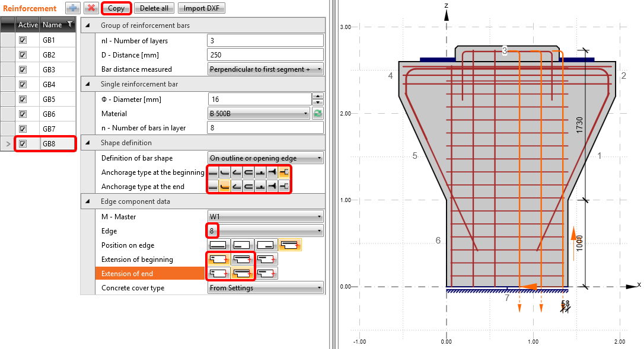Click the Name column filter icon
Screen dimensions: 644x349
(70, 25)
